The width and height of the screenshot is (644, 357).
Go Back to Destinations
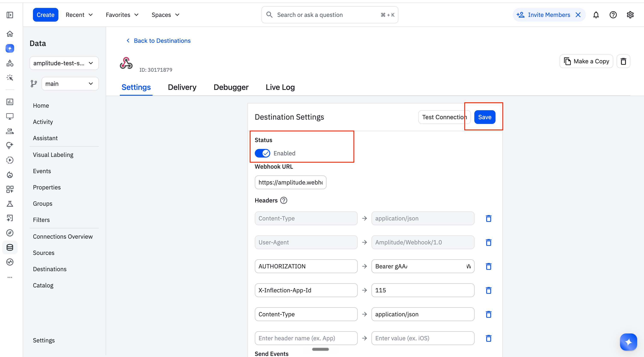158,41
